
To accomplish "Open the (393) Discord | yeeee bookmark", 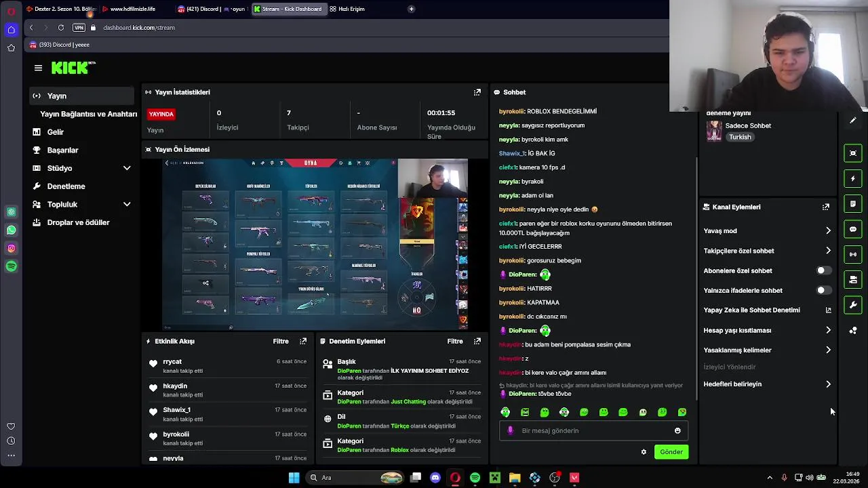I will tap(60, 45).
